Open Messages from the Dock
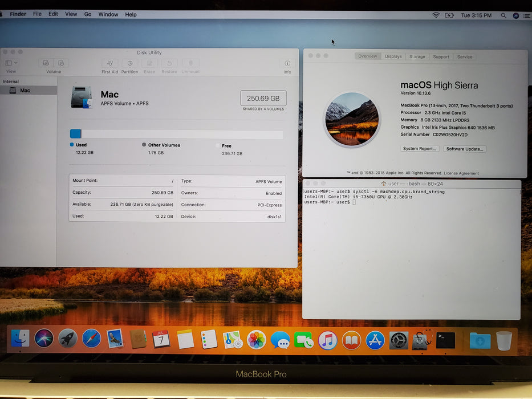 click(280, 340)
